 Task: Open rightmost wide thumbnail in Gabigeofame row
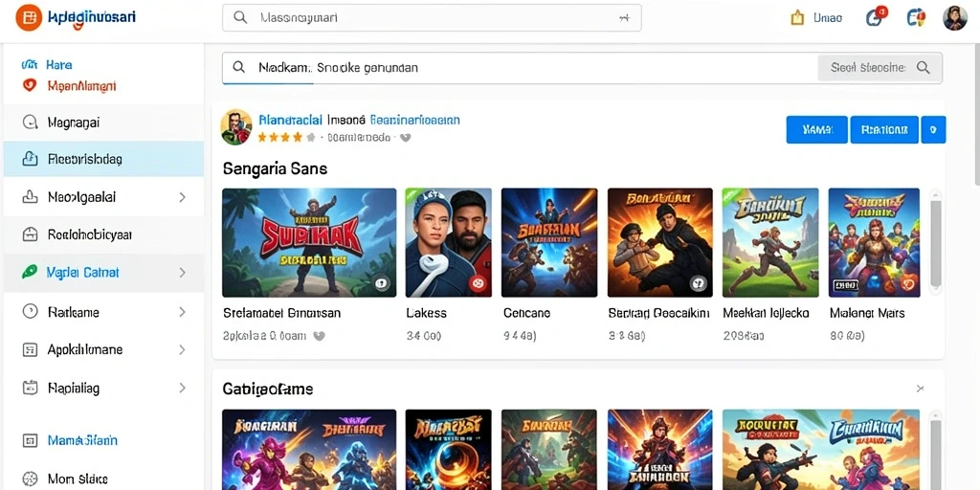pos(821,450)
